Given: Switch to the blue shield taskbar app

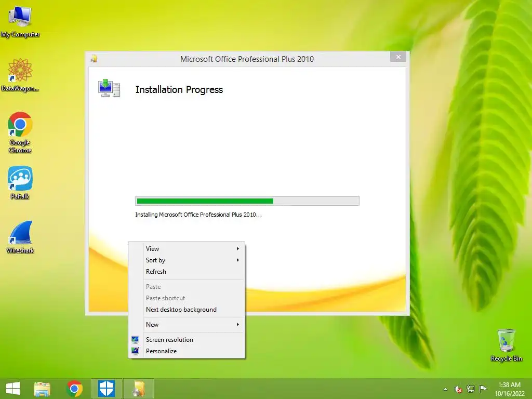Looking at the screenshot, I should [106, 389].
